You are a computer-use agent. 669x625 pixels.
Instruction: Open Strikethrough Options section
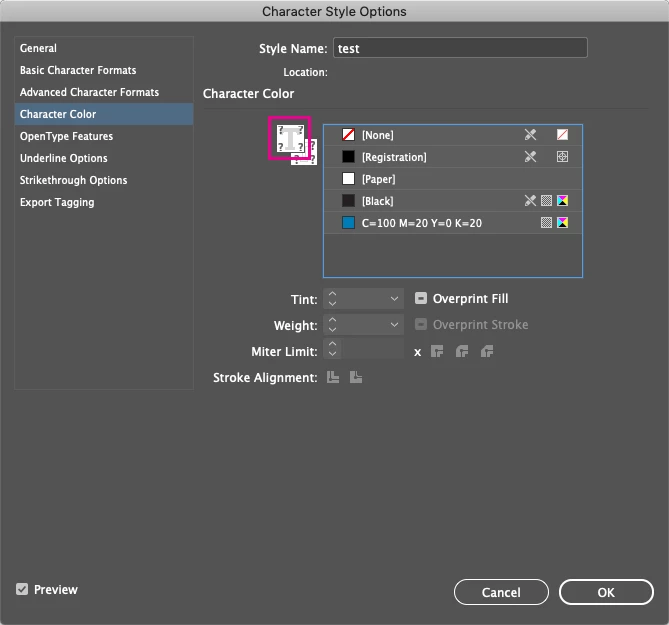click(x=104, y=180)
